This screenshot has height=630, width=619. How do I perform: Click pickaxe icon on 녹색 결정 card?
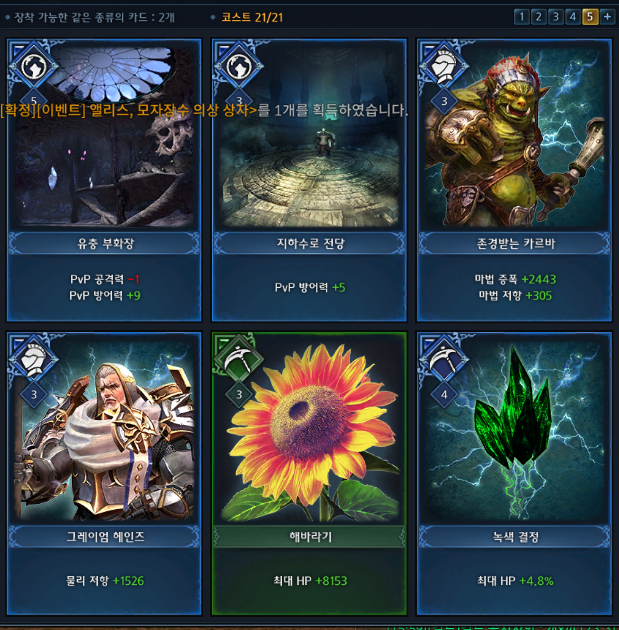[444, 358]
